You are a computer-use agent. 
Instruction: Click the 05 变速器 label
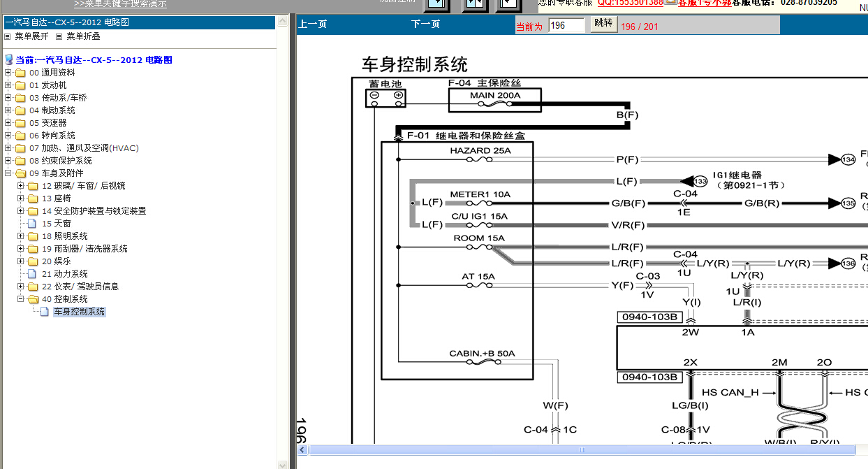click(48, 123)
